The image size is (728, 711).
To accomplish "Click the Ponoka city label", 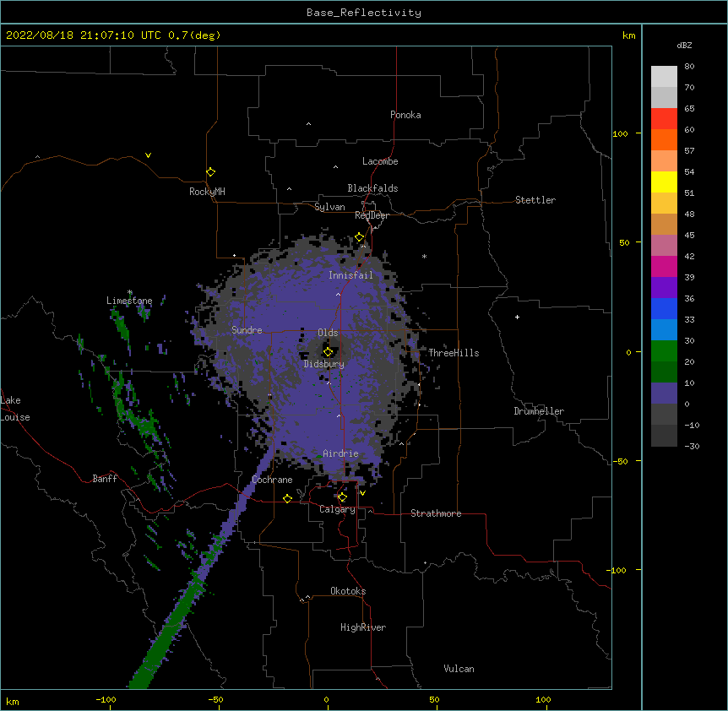I will click(405, 115).
